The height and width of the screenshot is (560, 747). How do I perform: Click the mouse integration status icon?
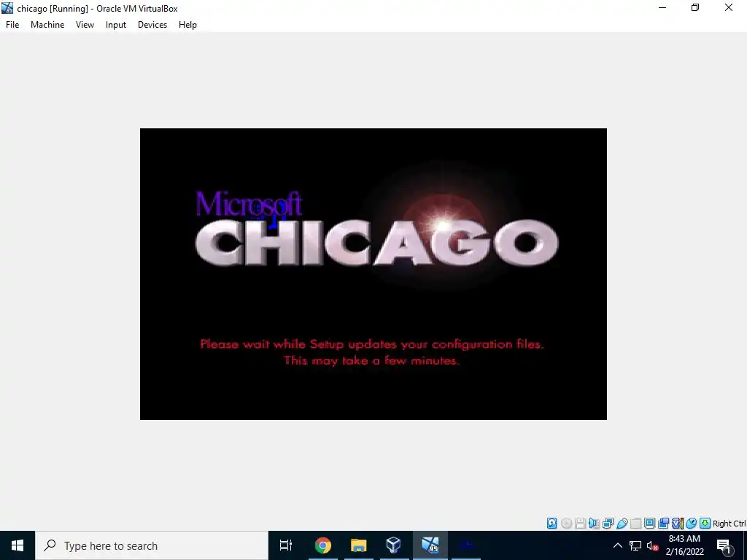692,524
